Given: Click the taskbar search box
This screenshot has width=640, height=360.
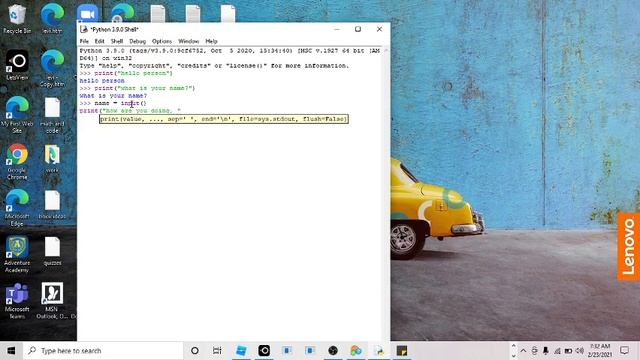Looking at the screenshot, I should pos(103,351).
